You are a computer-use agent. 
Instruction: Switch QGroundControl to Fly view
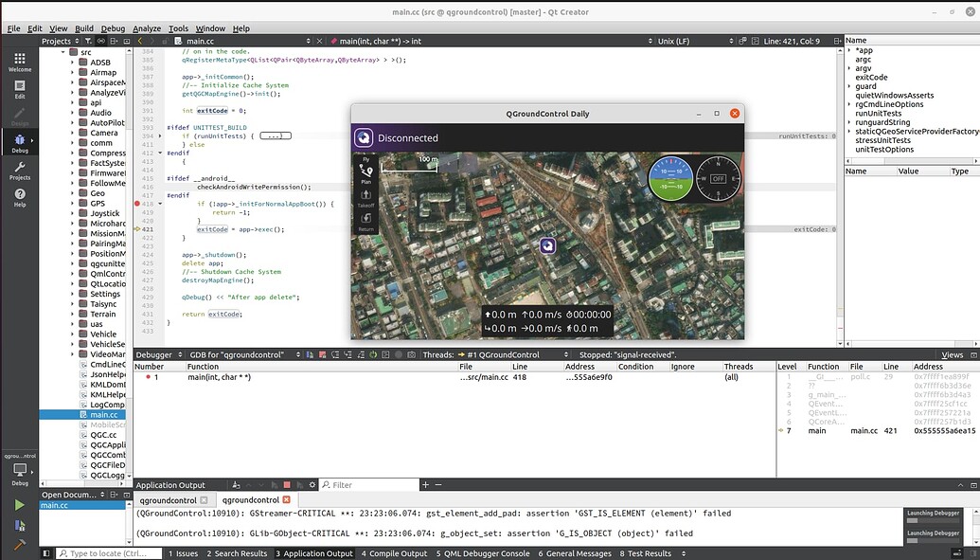[366, 157]
